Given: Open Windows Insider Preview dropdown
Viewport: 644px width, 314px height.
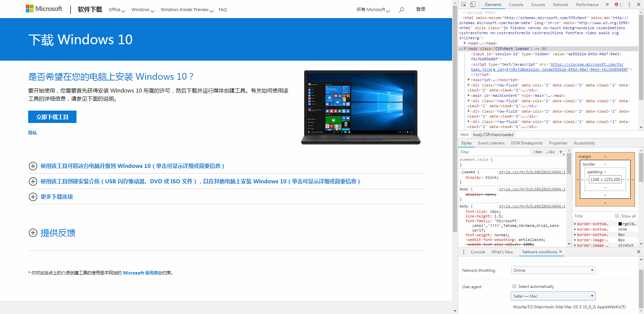Looking at the screenshot, I should click(187, 10).
